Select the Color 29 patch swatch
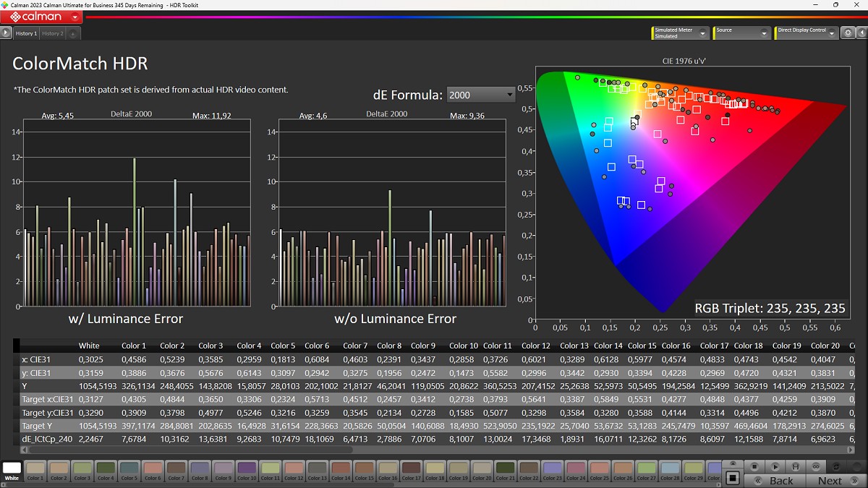 (694, 470)
